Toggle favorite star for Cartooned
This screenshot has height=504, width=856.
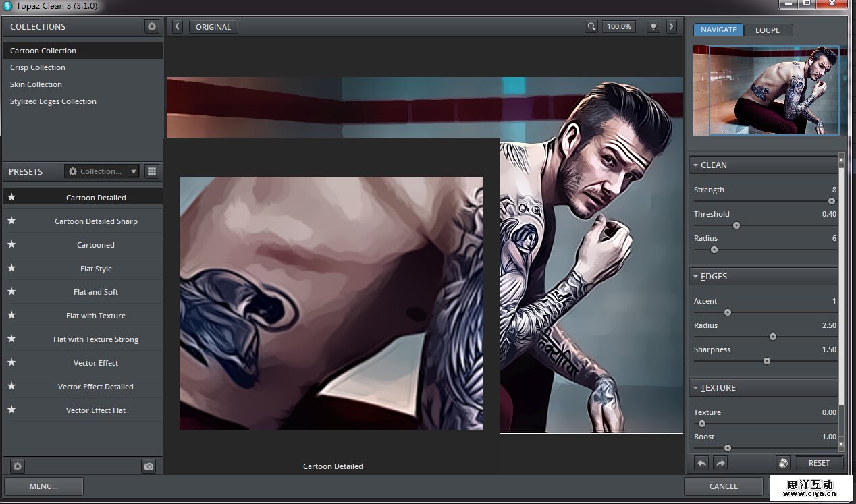coord(11,244)
